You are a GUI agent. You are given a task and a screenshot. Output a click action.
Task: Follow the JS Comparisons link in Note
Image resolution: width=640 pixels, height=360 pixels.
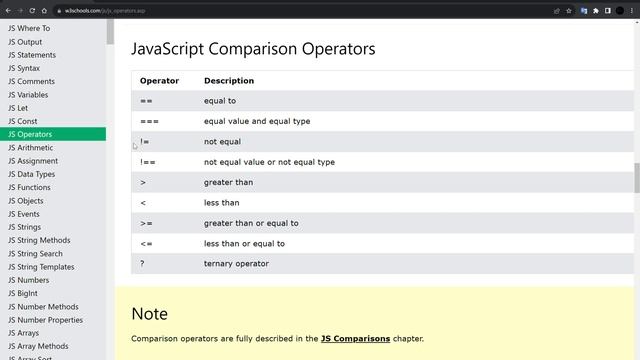(x=355, y=339)
